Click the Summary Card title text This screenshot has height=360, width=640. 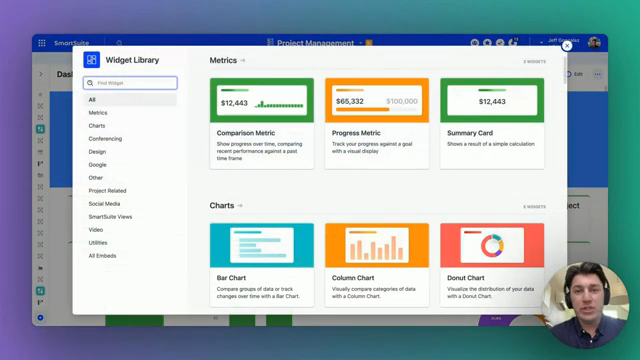click(470, 133)
